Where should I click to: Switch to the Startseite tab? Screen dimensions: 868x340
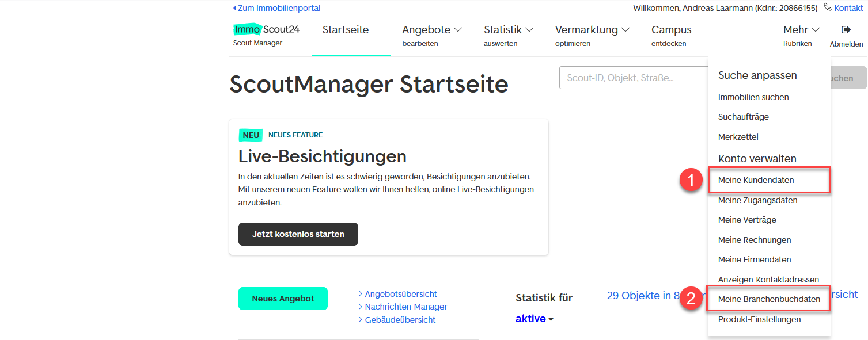pos(346,30)
